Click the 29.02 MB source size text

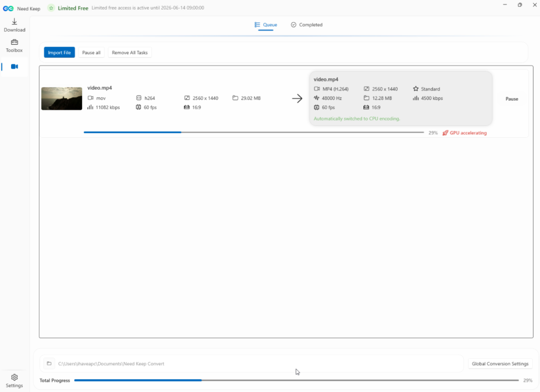(x=250, y=98)
